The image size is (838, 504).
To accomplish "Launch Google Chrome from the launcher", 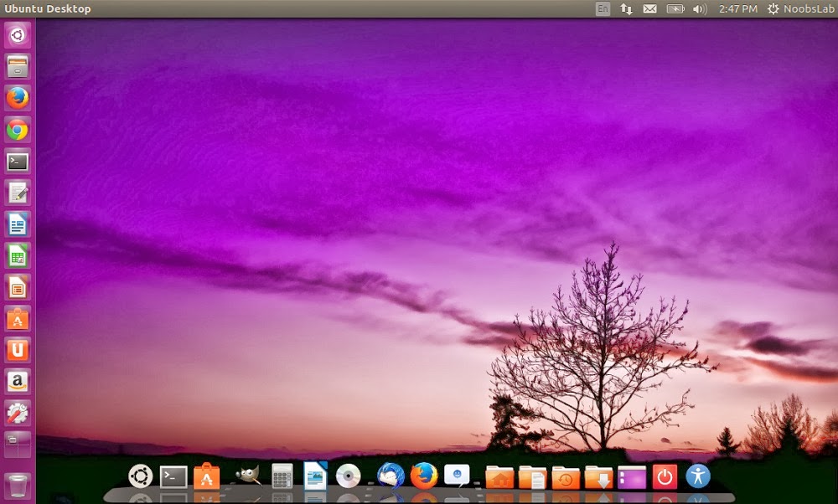I will [x=18, y=130].
